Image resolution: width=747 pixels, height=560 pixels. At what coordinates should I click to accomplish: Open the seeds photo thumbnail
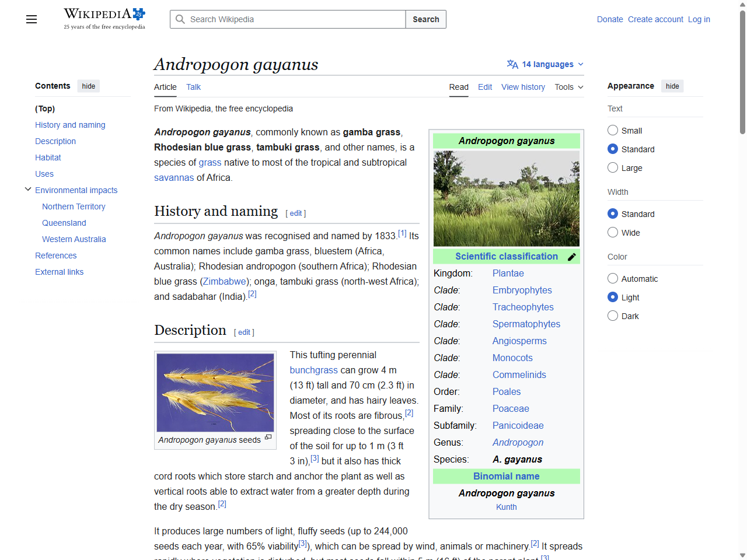215,392
